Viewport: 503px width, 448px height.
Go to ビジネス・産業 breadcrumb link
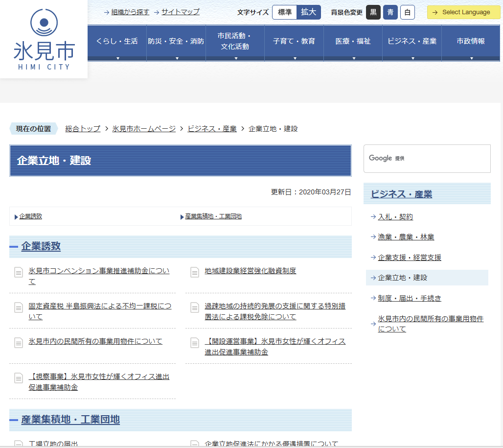[212, 129]
